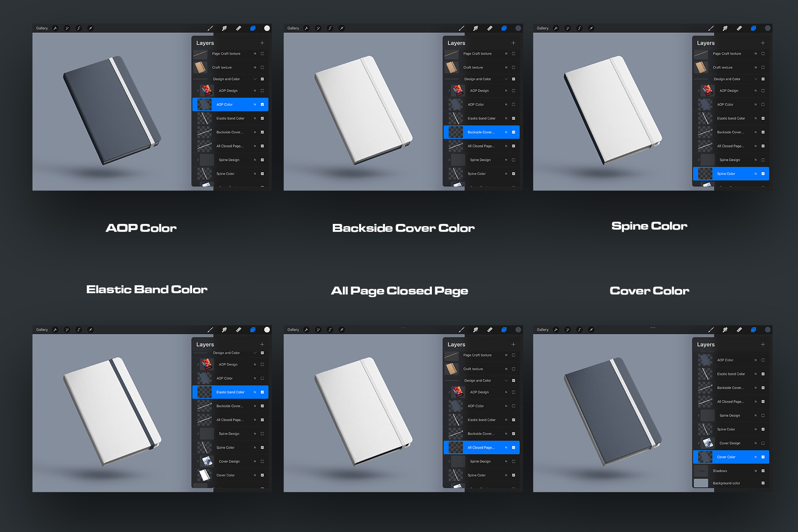Add new layer with plus in bottom-left screenshot
The image size is (798, 532).
pos(262,344)
